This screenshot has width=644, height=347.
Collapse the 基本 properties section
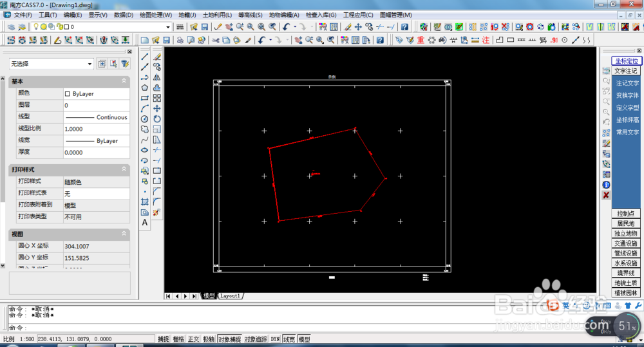pyautogui.click(x=124, y=81)
